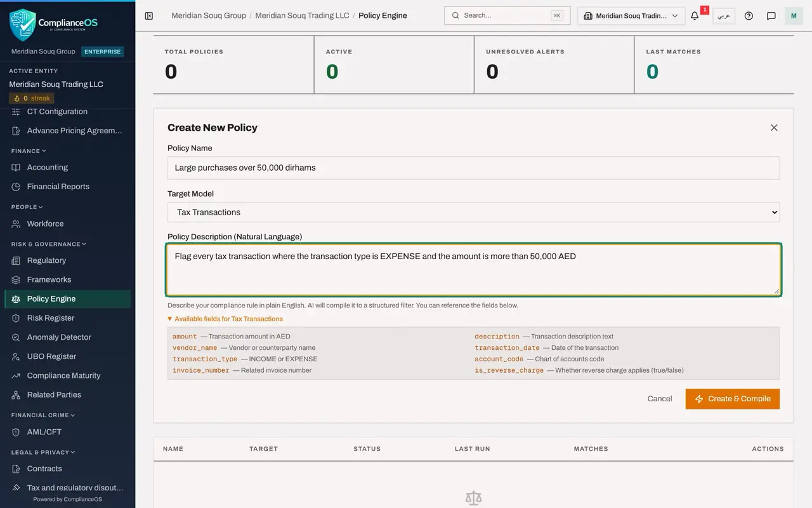This screenshot has width=812, height=508.
Task: Click the Compliance Maturity trend icon
Action: click(16, 376)
